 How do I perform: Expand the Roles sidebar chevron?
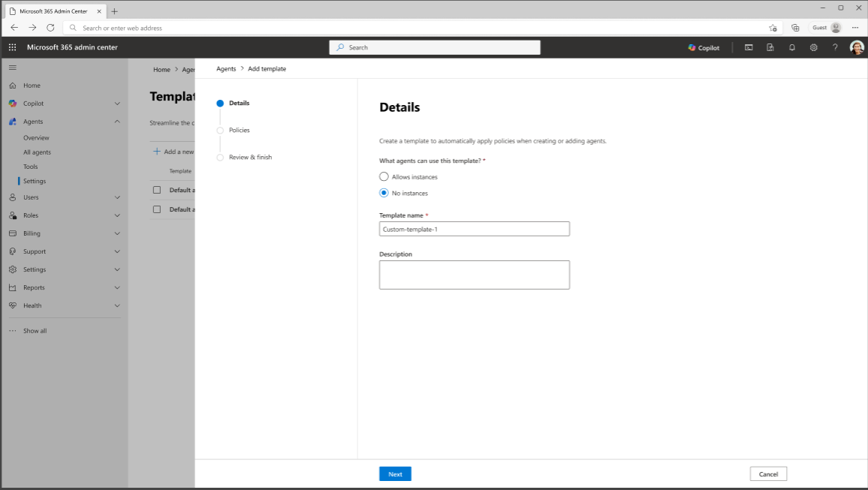117,215
